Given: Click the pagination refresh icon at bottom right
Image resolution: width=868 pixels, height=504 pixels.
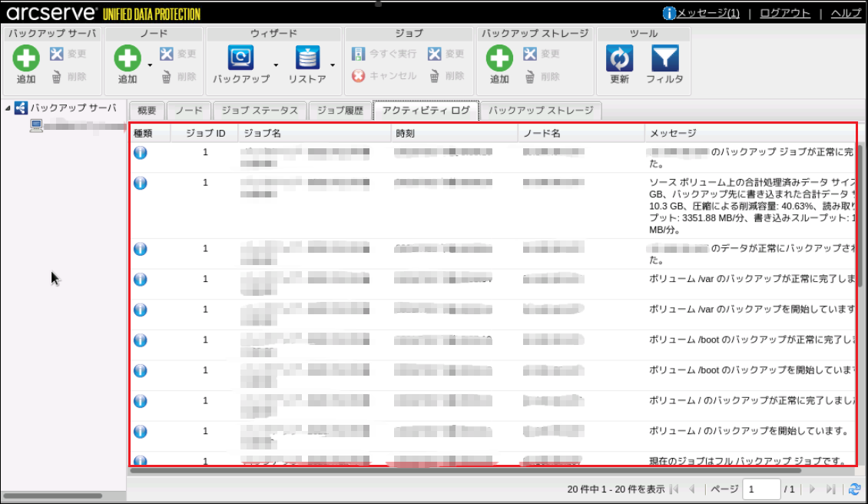Looking at the screenshot, I should coord(855,489).
